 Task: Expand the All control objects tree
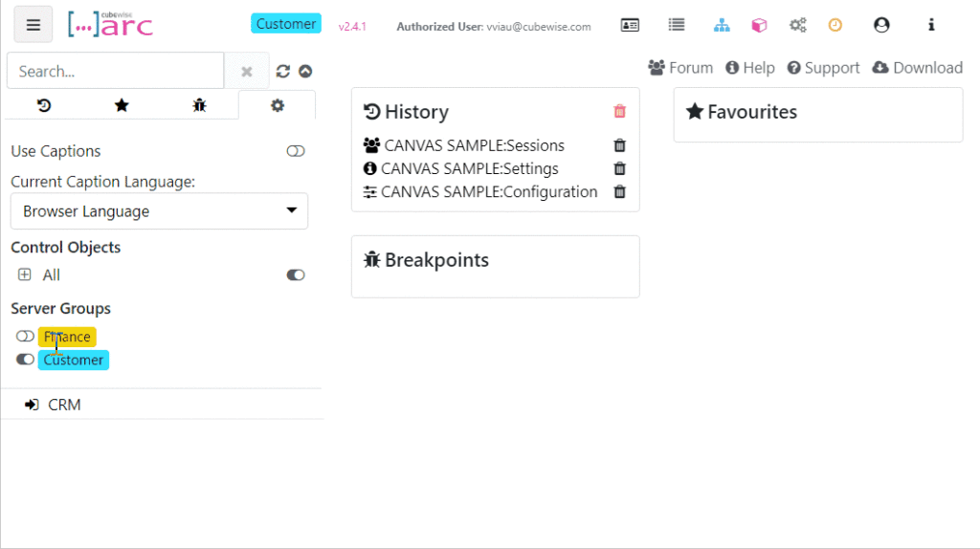(25, 275)
